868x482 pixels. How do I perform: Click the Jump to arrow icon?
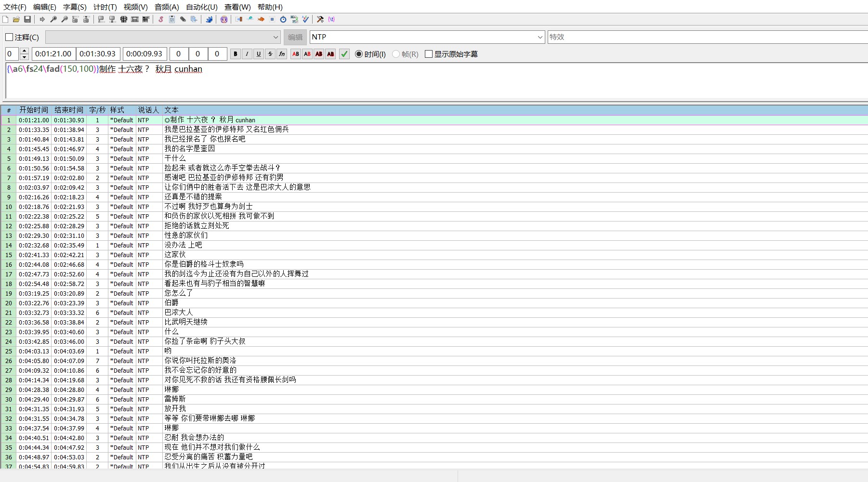(x=42, y=19)
